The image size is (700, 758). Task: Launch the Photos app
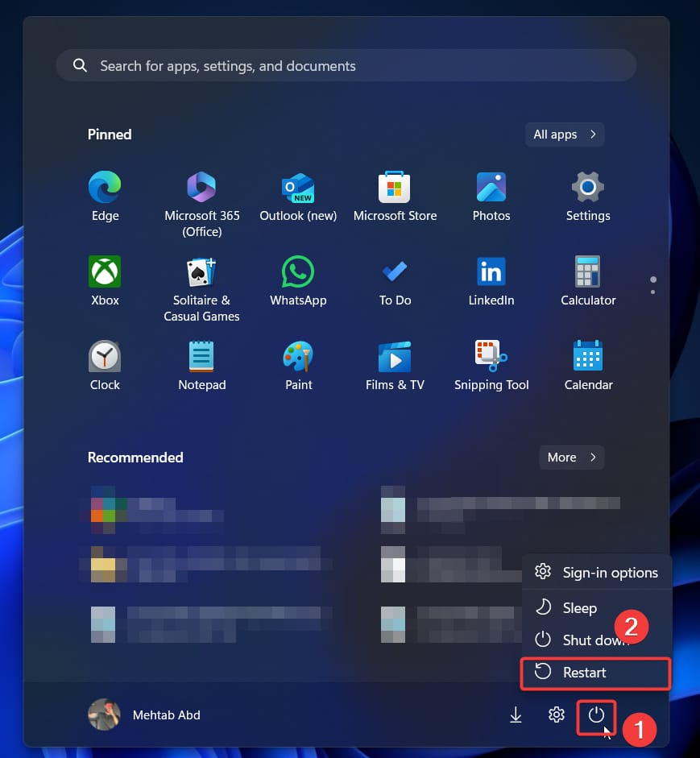pos(491,196)
